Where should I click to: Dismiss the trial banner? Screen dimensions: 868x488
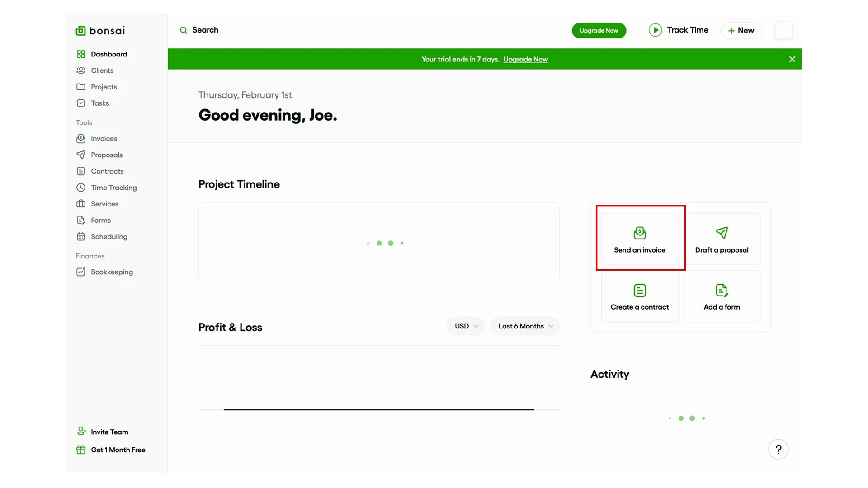point(792,59)
